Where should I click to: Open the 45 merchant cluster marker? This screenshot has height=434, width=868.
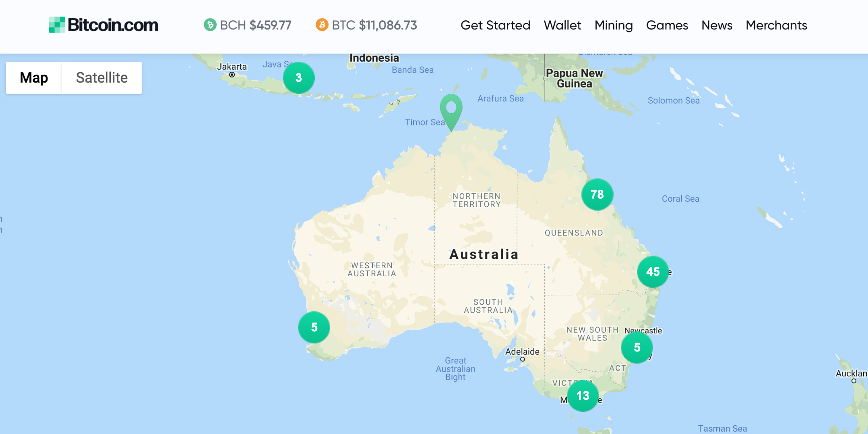[653, 272]
